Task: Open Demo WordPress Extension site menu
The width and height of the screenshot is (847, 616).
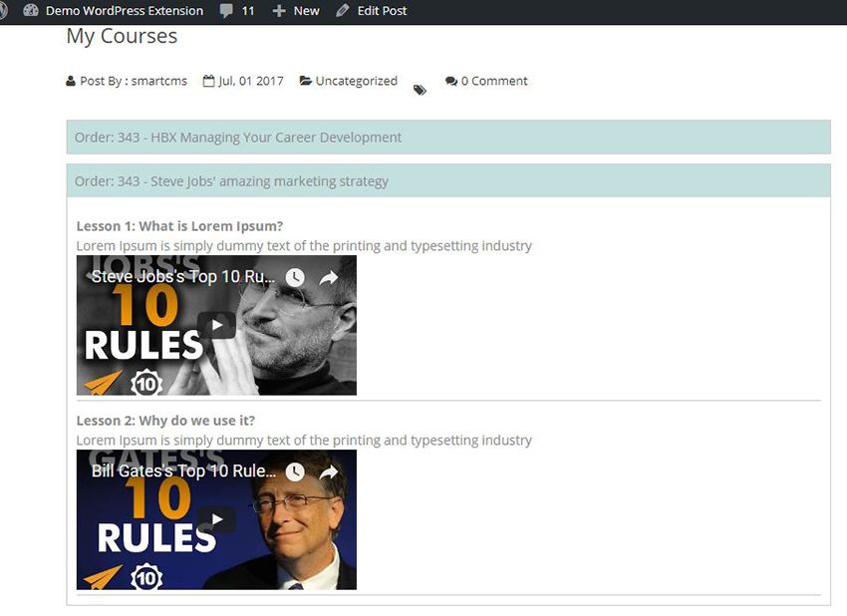Action: point(125,11)
